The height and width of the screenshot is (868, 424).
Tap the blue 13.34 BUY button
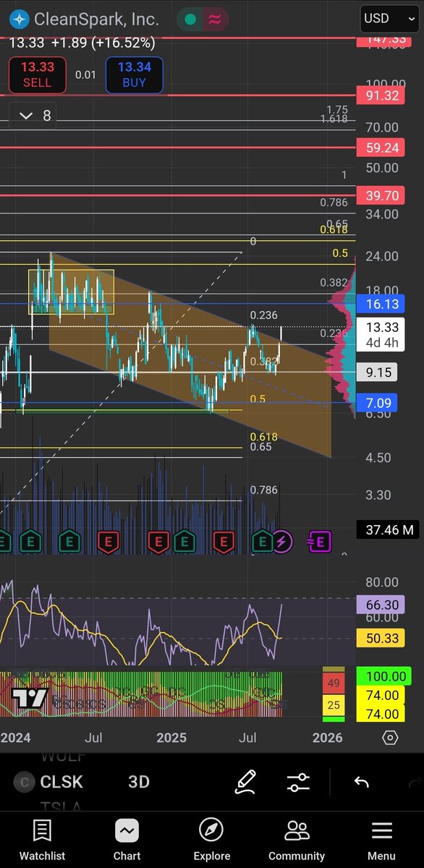pyautogui.click(x=134, y=75)
